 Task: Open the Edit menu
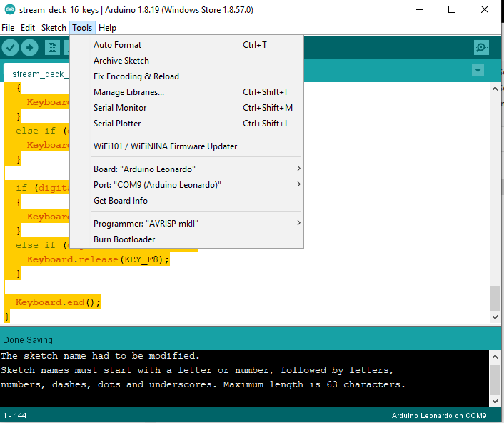click(x=28, y=28)
